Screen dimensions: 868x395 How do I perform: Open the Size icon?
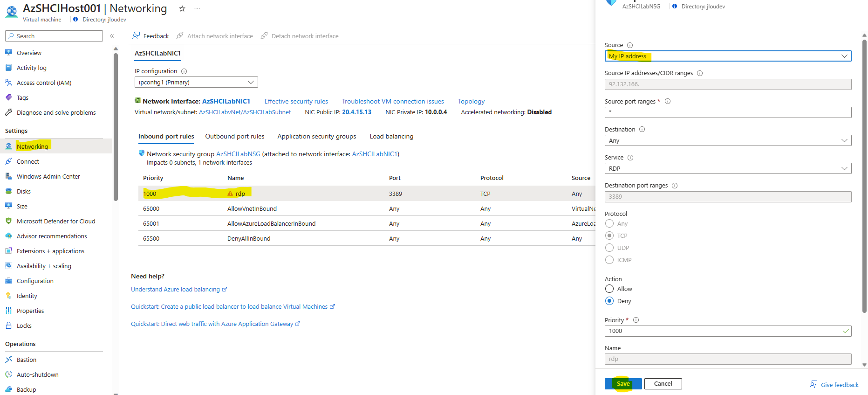[8, 206]
